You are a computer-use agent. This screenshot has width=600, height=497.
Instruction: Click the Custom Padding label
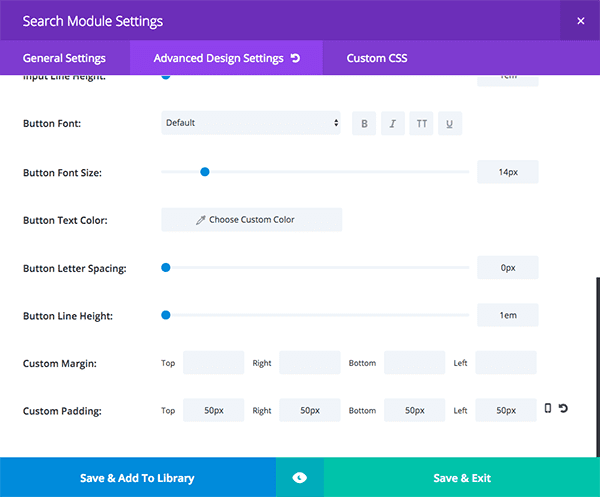tap(62, 411)
